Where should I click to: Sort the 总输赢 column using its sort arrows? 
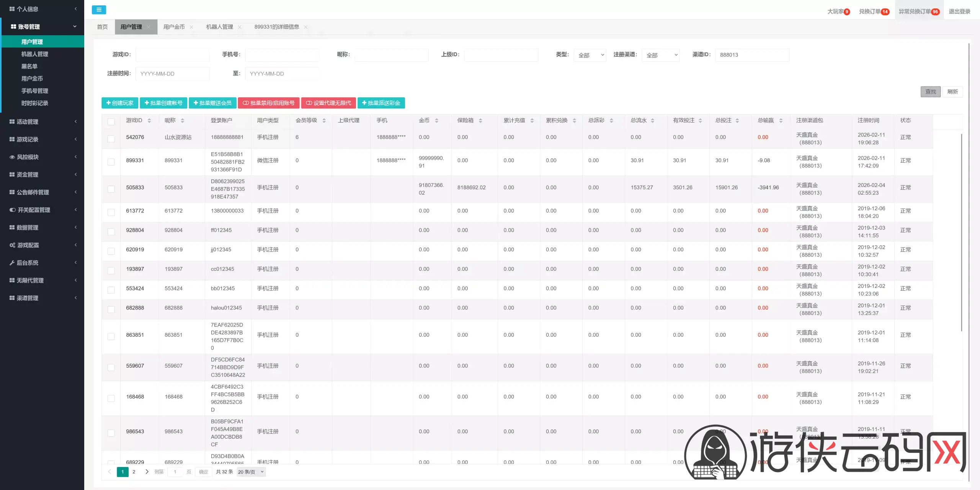coord(781,121)
